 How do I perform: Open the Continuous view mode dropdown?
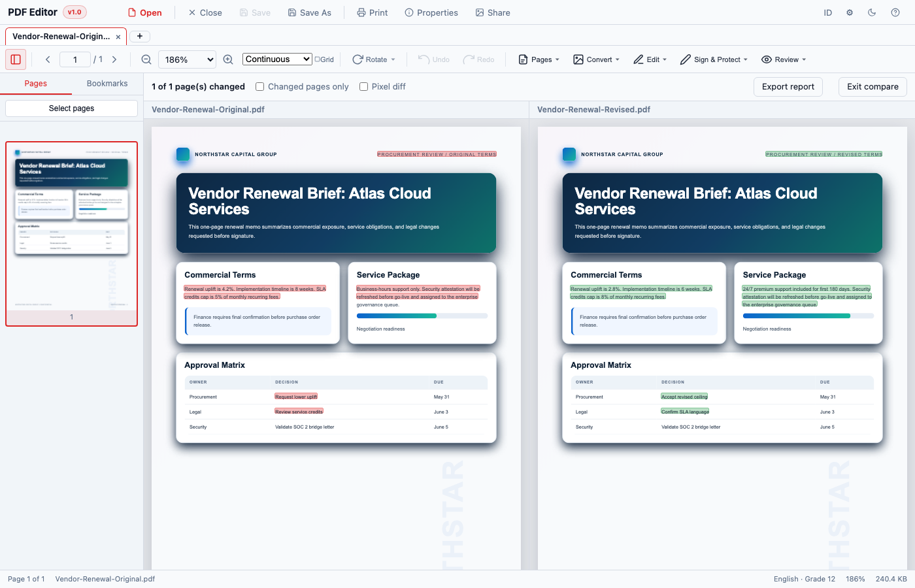coord(277,59)
